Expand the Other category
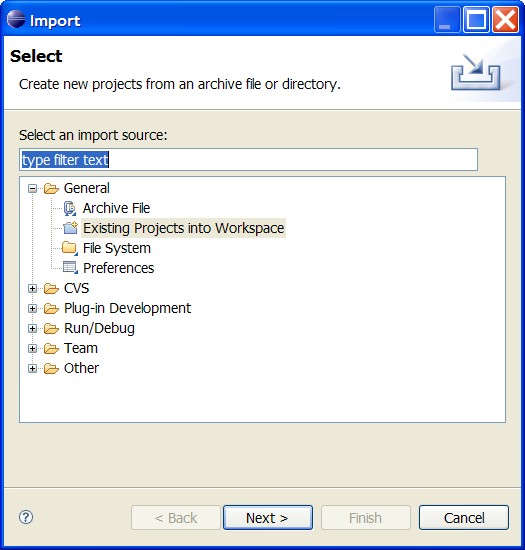 click(x=32, y=368)
